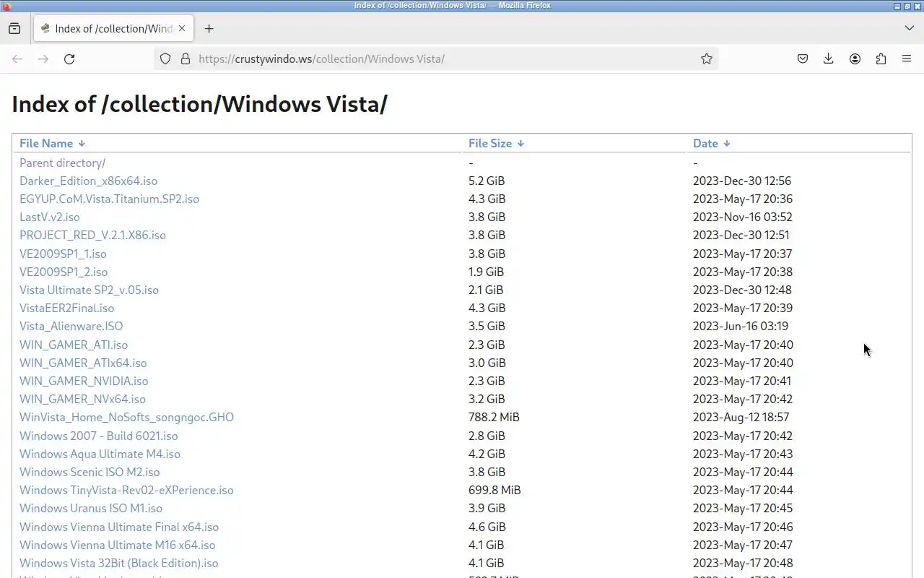Open Windows Vienna Ultimate Final x64.iso link

(x=119, y=527)
